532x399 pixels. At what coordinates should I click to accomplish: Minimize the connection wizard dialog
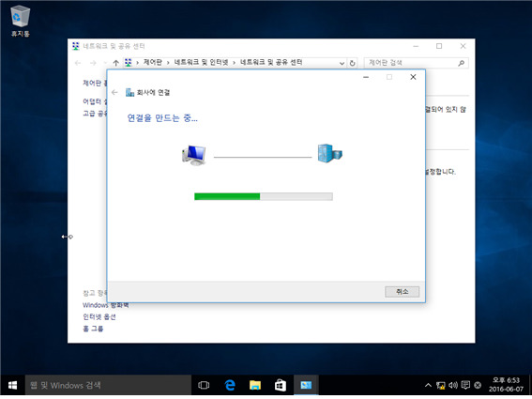point(366,77)
